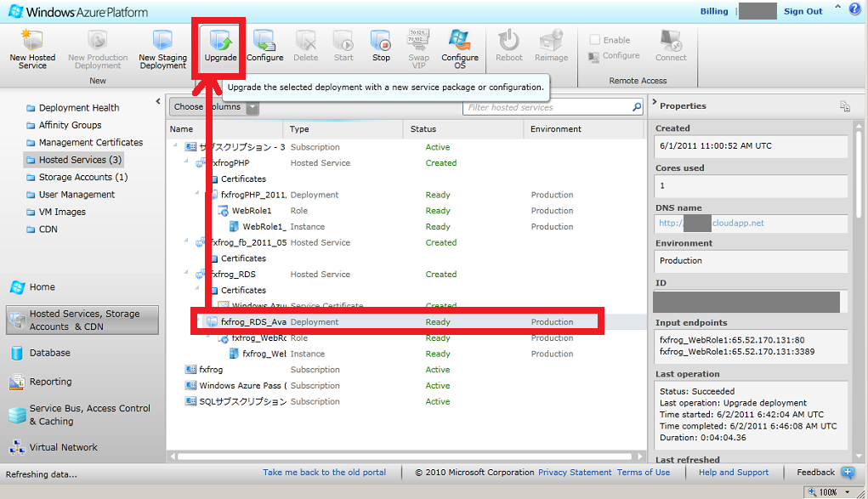Click the Upgrade deployment toolbar icon
This screenshot has width=868, height=499.
coord(220,44)
